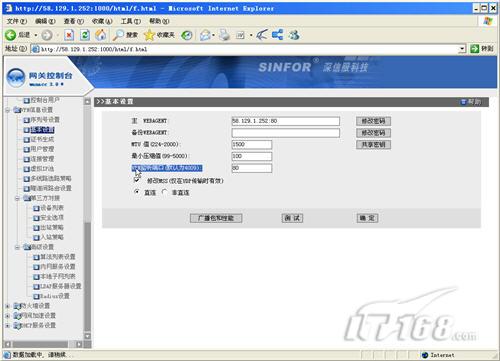500x361 pixels.
Task: Open the Favorites star icon
Action: coord(149,35)
